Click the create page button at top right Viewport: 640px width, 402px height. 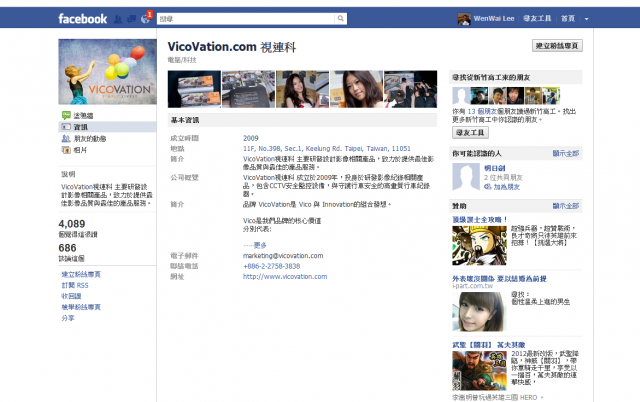click(x=557, y=46)
